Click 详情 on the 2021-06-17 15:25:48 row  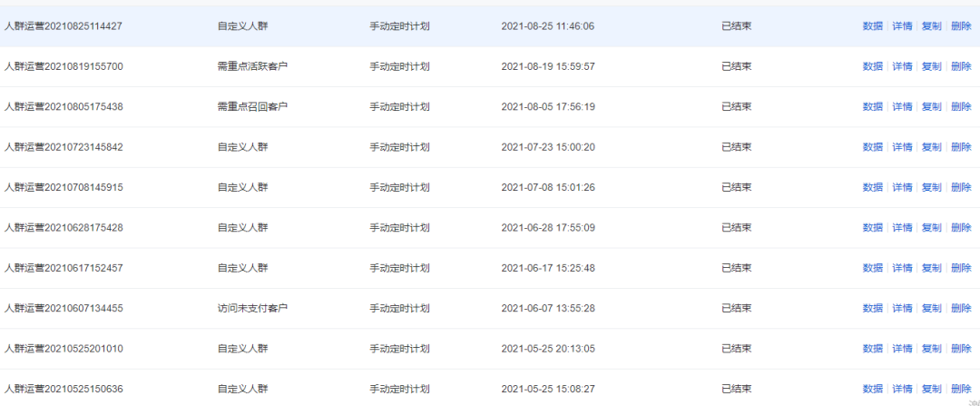[x=902, y=268]
